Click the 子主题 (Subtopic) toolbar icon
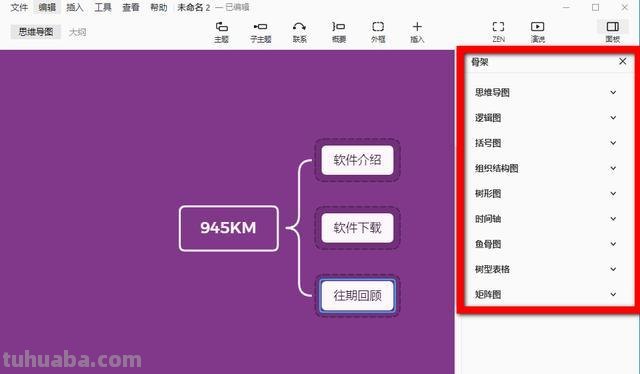The height and width of the screenshot is (374, 640). tap(260, 27)
